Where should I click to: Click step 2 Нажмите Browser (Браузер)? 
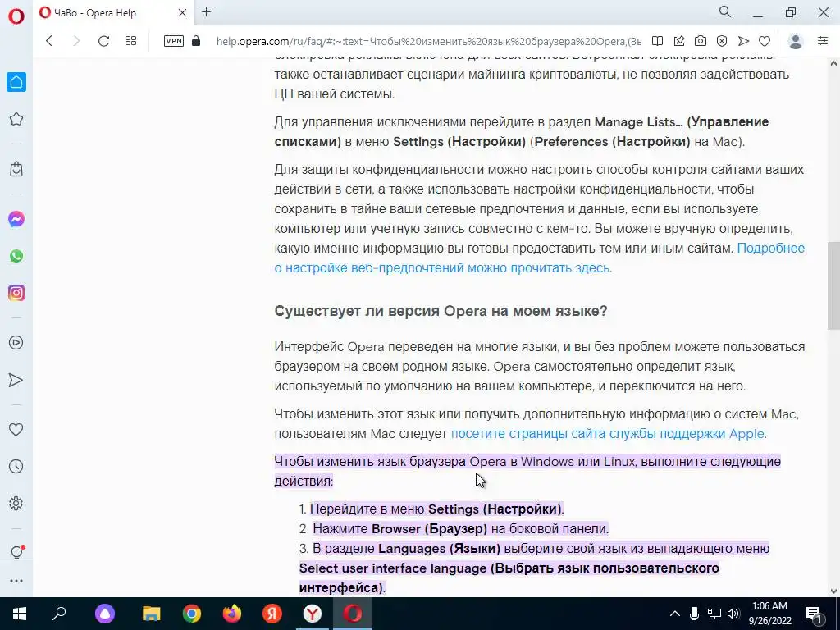(x=460, y=529)
